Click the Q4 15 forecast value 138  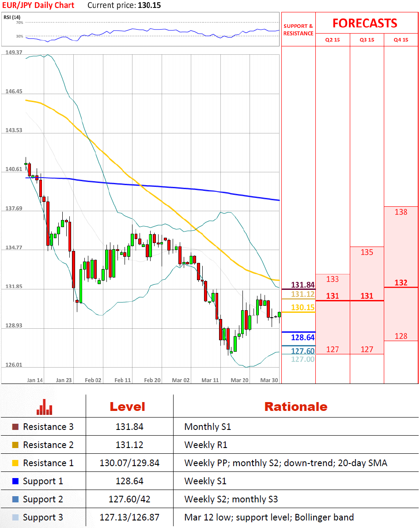click(x=401, y=212)
